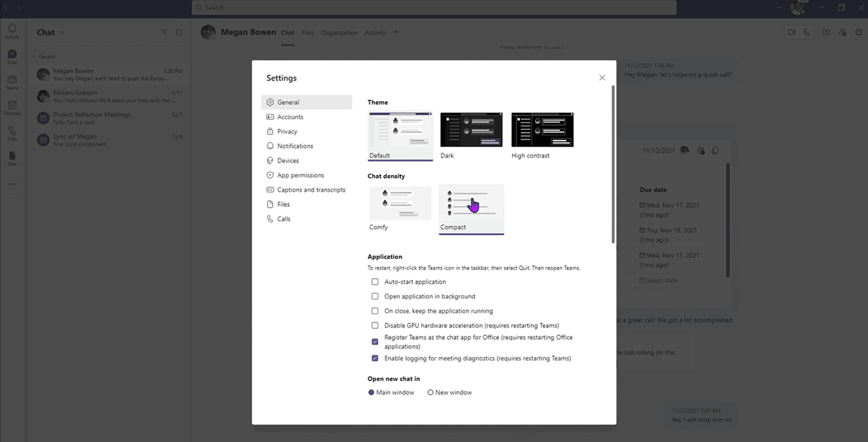The width and height of the screenshot is (868, 442).
Task: Click the loop card inner scrollbar
Action: pos(728,221)
